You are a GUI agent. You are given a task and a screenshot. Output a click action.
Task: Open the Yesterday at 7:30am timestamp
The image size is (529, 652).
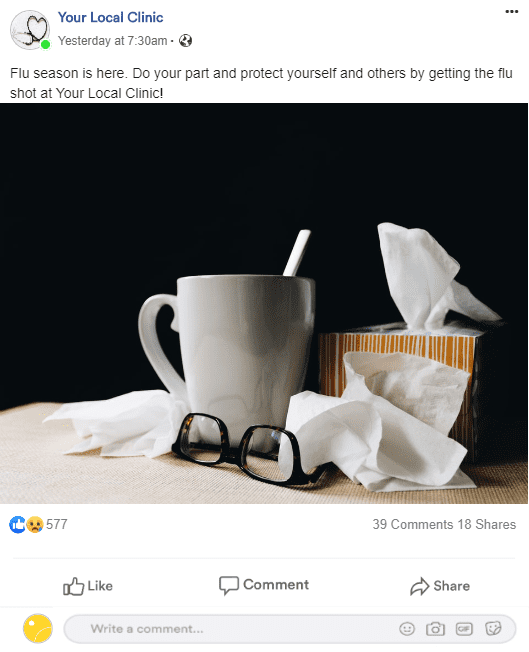tap(112, 41)
